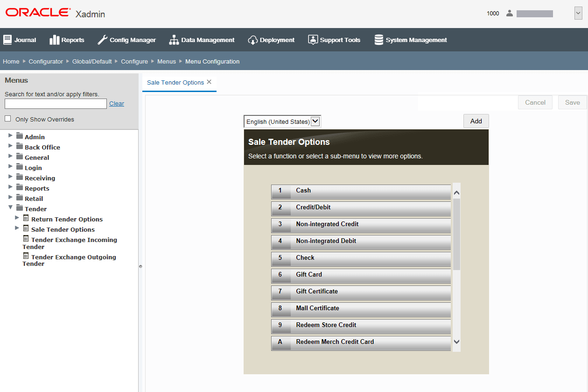The image size is (588, 392).
Task: Click the System Management stacked-disks icon
Action: click(378, 39)
